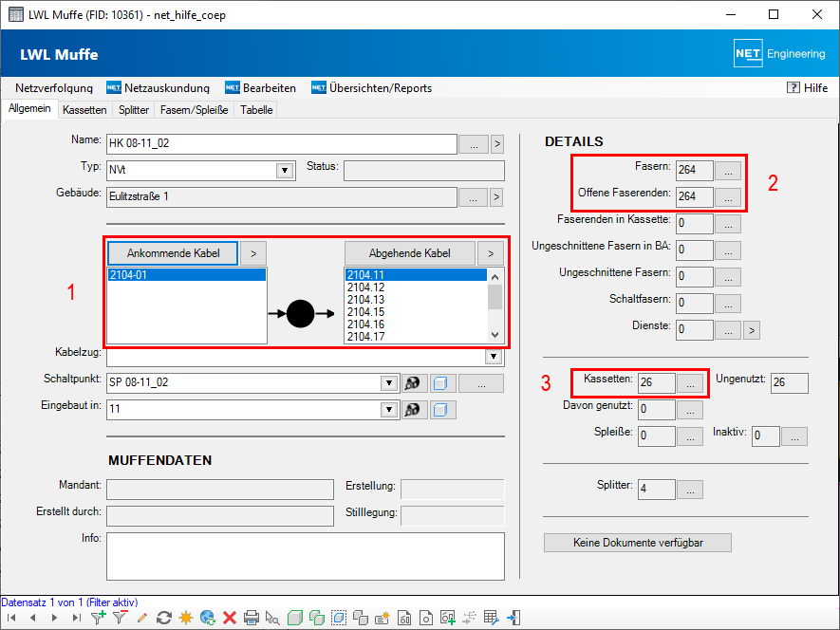Open the Fasern/Spleiße tab
The width and height of the screenshot is (840, 630).
point(195,110)
